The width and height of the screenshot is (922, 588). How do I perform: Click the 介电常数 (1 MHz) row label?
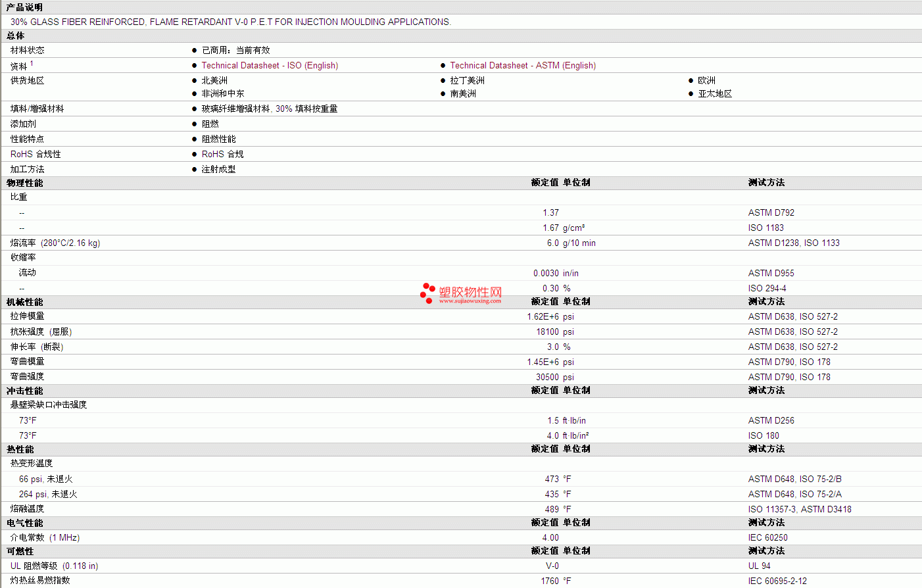click(45, 537)
